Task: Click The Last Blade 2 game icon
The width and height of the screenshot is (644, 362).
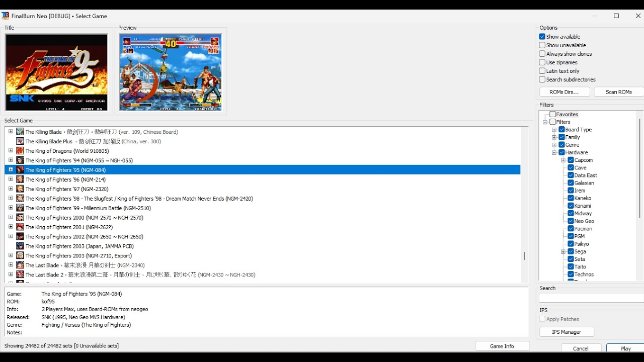Action: tap(20, 275)
